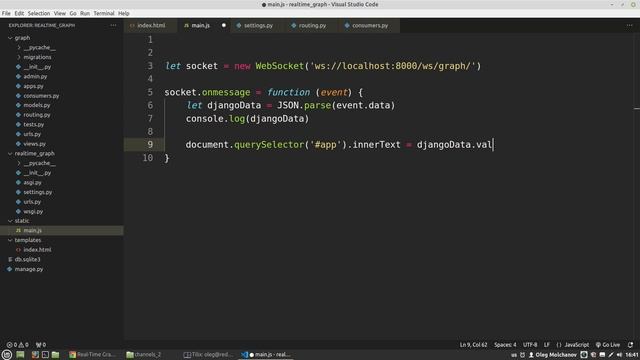Open db.sqlite3 file in explorer
The width and height of the screenshot is (640, 360).
click(27, 259)
